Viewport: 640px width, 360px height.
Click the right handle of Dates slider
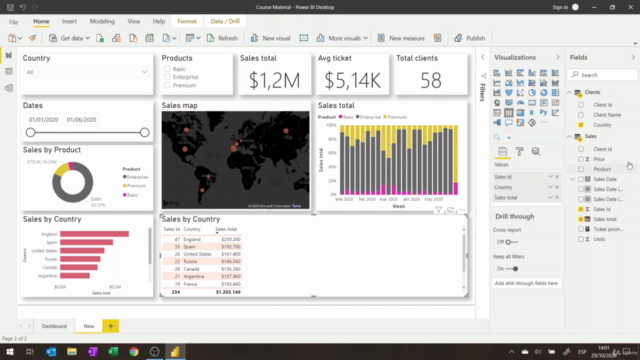click(x=144, y=132)
